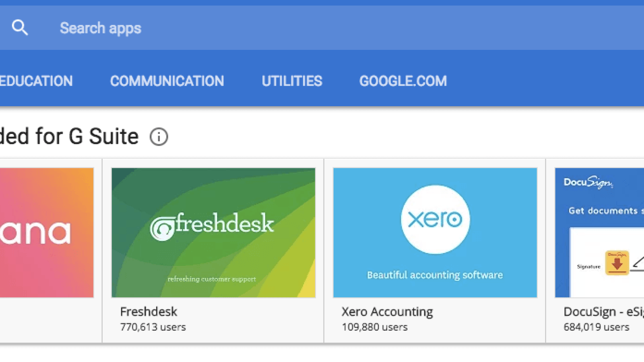Select the UTILITIES category tab
This screenshot has height=362, width=644.
pos(291,81)
